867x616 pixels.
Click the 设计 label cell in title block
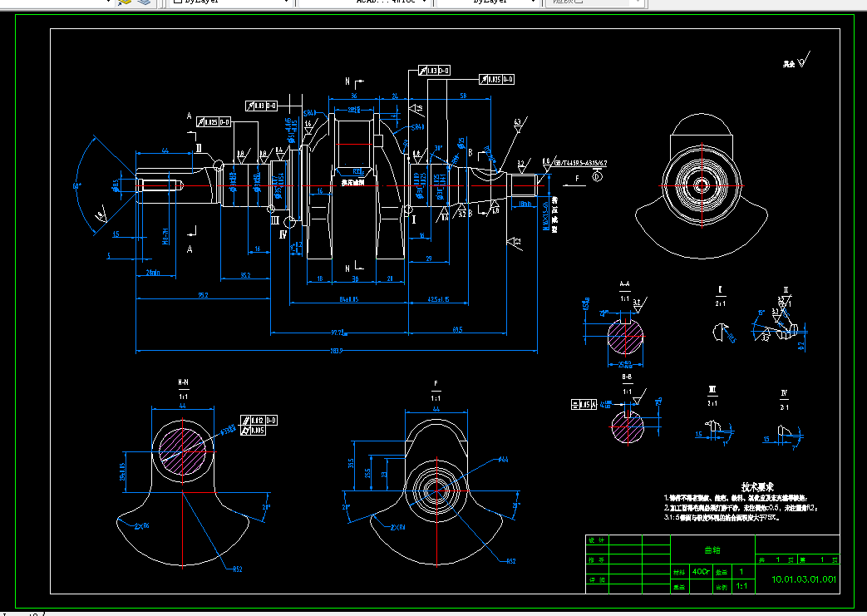(597, 540)
